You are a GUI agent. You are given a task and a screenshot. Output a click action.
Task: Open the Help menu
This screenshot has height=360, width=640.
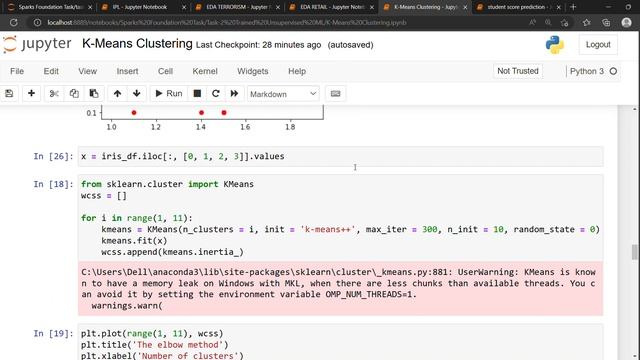coord(297,71)
